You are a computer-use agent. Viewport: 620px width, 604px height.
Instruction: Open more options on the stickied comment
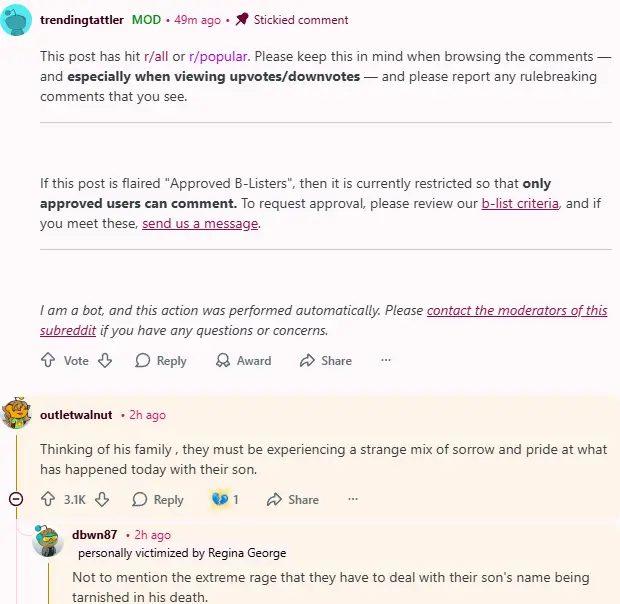(x=386, y=360)
